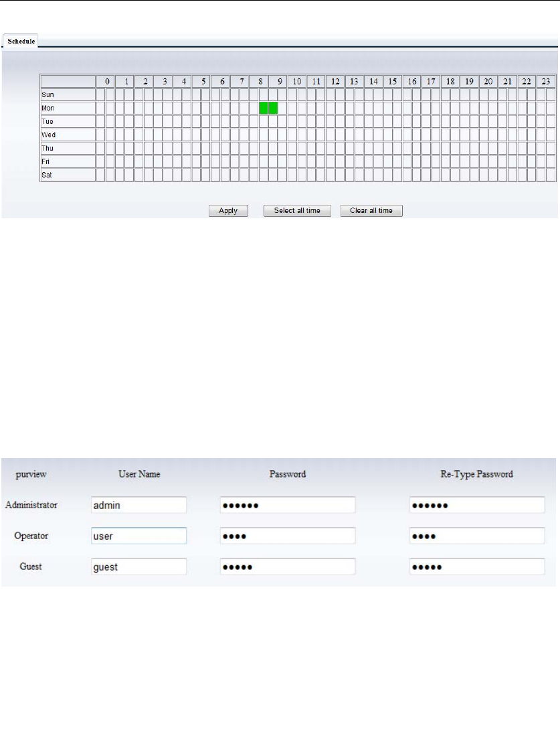This screenshot has width=560, height=748.
Task: Toggle Tuesday's first cell under hour 5
Action: (x=196, y=122)
